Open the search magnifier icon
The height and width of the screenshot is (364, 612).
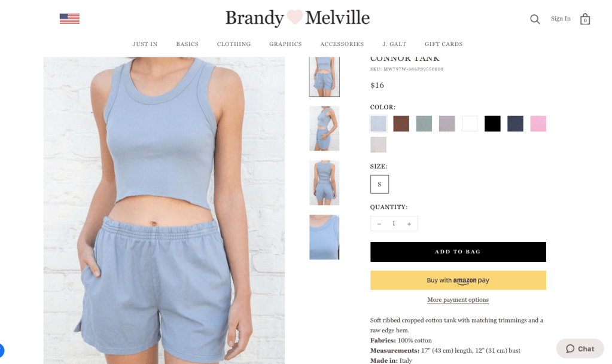535,19
